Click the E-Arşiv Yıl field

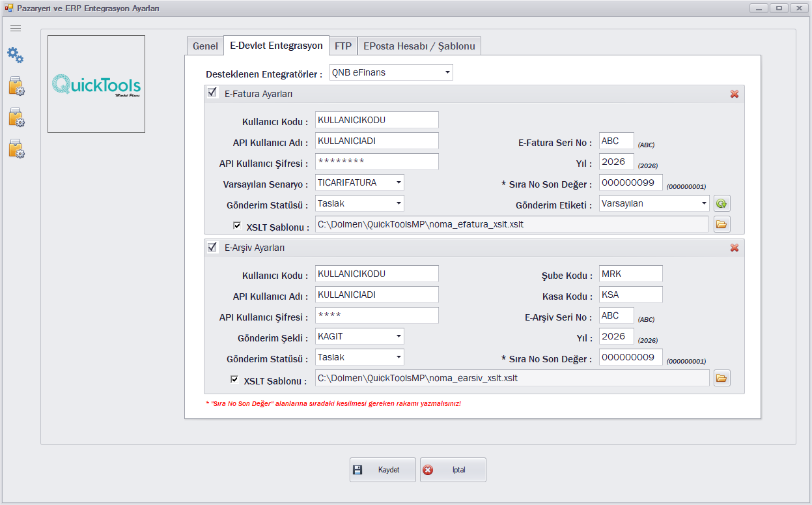617,336
